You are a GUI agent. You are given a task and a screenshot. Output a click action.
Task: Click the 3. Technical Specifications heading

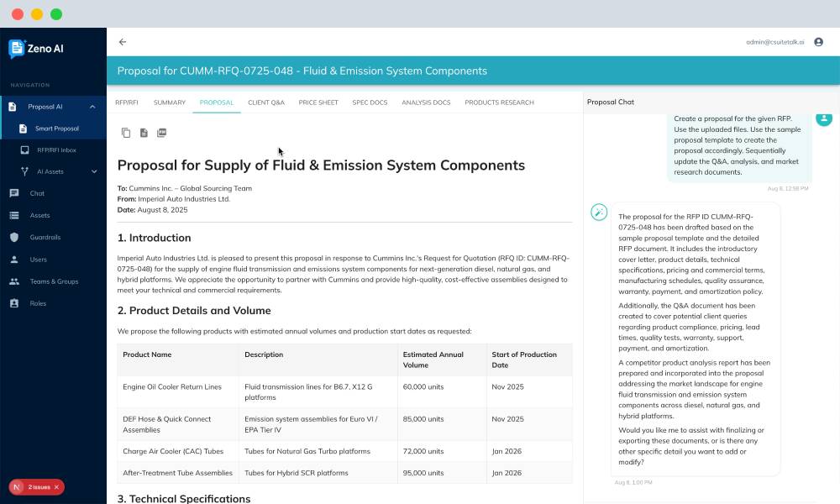pyautogui.click(x=184, y=499)
